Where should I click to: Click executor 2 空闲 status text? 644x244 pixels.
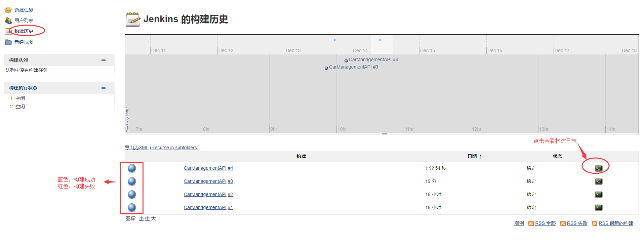coord(20,107)
